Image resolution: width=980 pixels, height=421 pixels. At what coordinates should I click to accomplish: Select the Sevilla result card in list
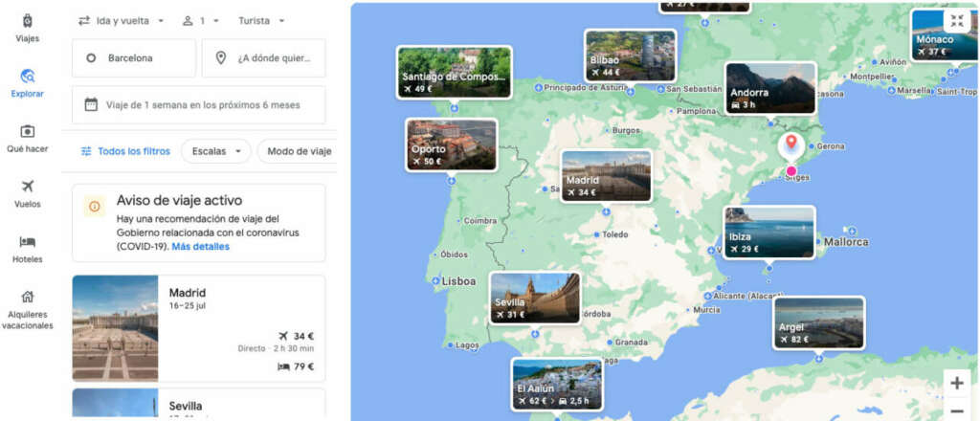[x=199, y=404]
